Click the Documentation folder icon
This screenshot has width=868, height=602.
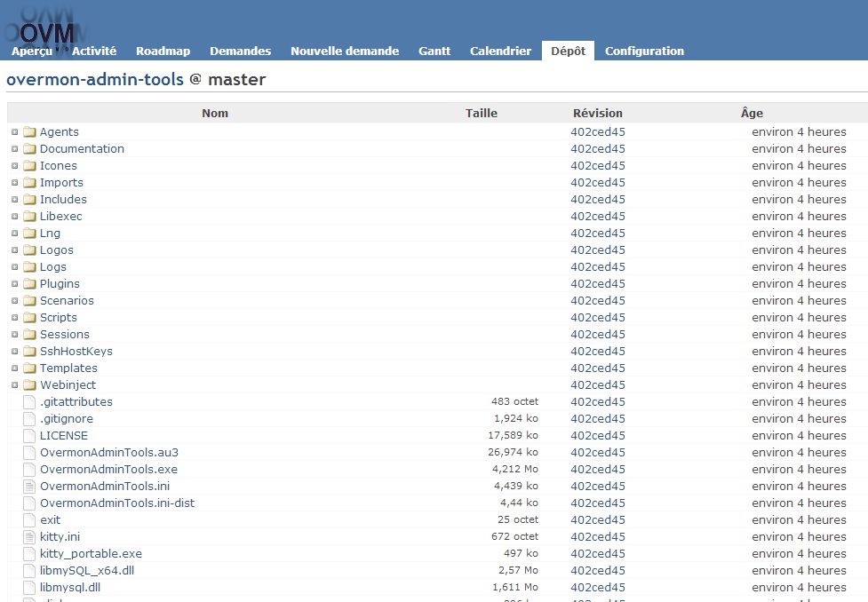pos(29,149)
